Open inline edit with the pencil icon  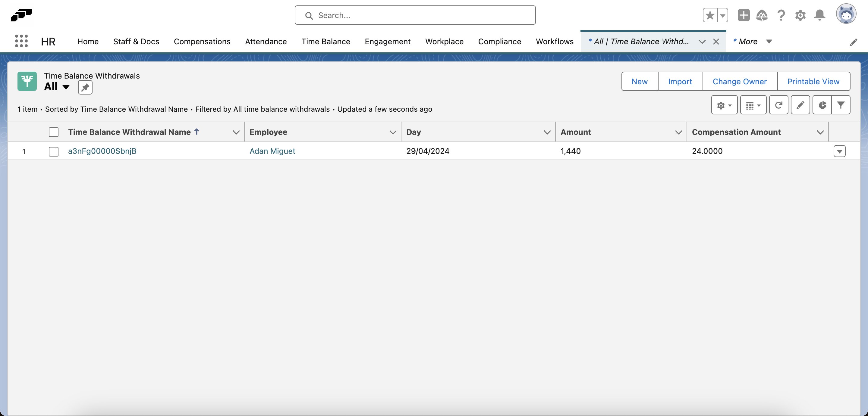800,105
